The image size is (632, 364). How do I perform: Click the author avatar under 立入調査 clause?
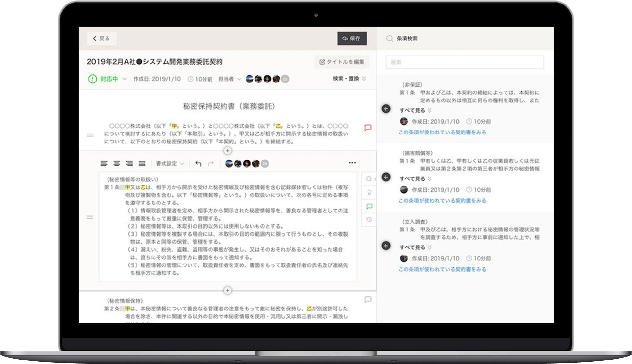click(x=404, y=258)
